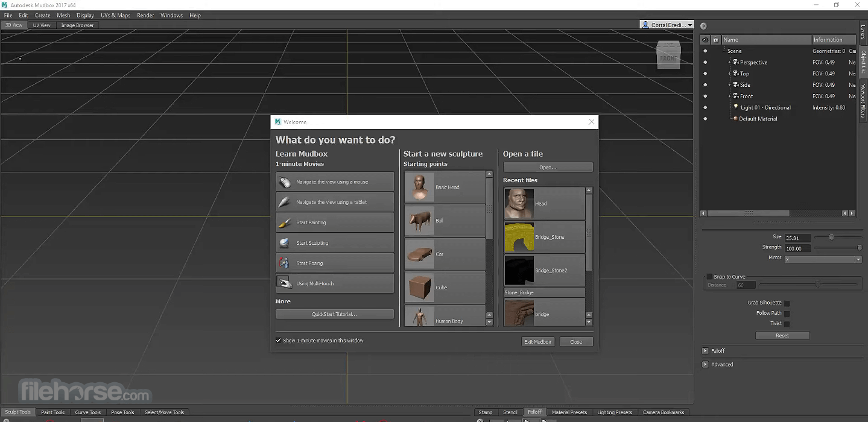Expand the Perspective camera node
This screenshot has height=422, width=868.
pos(730,62)
